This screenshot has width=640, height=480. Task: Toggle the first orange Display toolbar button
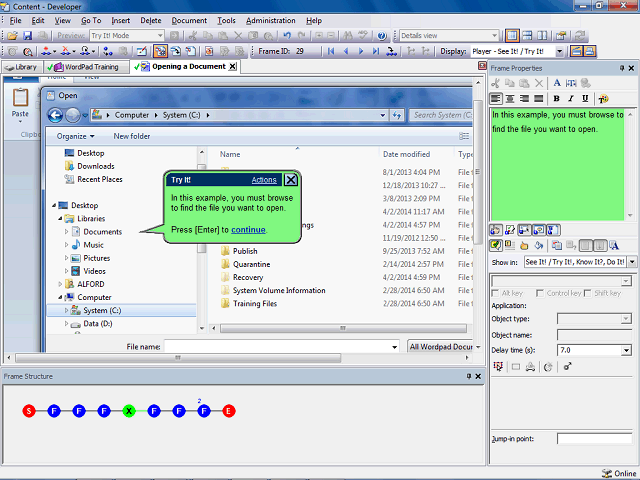pyautogui.click(x=576, y=51)
